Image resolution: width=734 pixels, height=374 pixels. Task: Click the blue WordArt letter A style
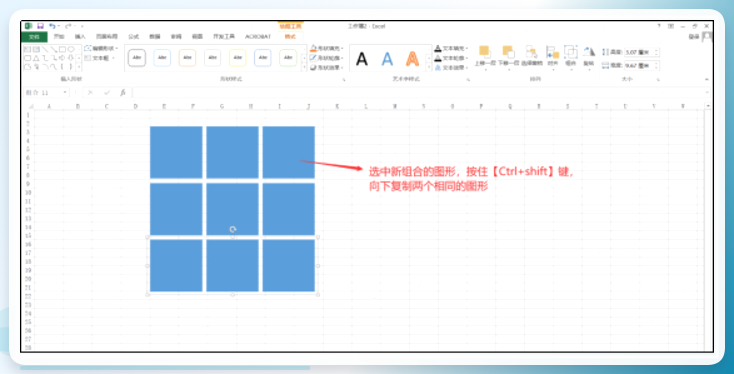pyautogui.click(x=387, y=59)
